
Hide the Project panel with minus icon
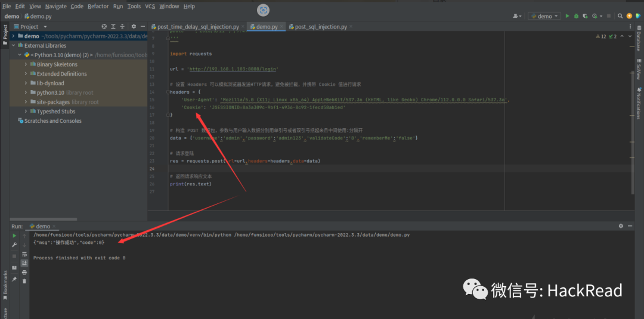pos(142,27)
